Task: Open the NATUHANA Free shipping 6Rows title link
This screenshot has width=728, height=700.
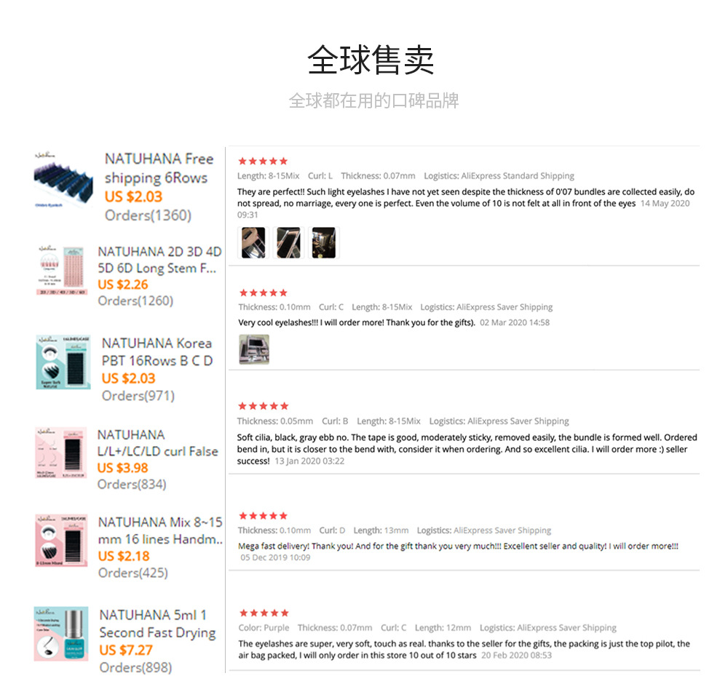Action: click(159, 168)
